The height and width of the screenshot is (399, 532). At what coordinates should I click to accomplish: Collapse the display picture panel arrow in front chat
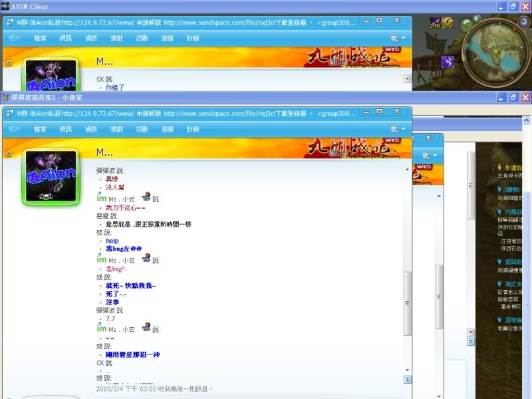pyautogui.click(x=9, y=153)
